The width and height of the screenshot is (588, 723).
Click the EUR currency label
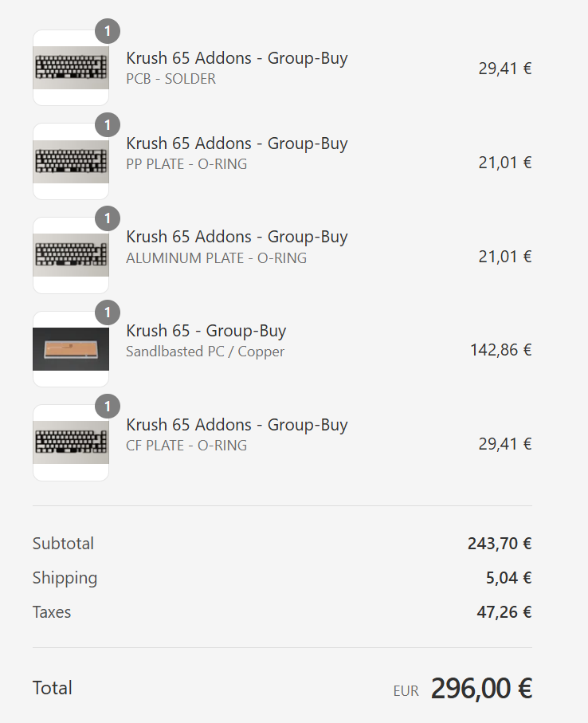(406, 691)
